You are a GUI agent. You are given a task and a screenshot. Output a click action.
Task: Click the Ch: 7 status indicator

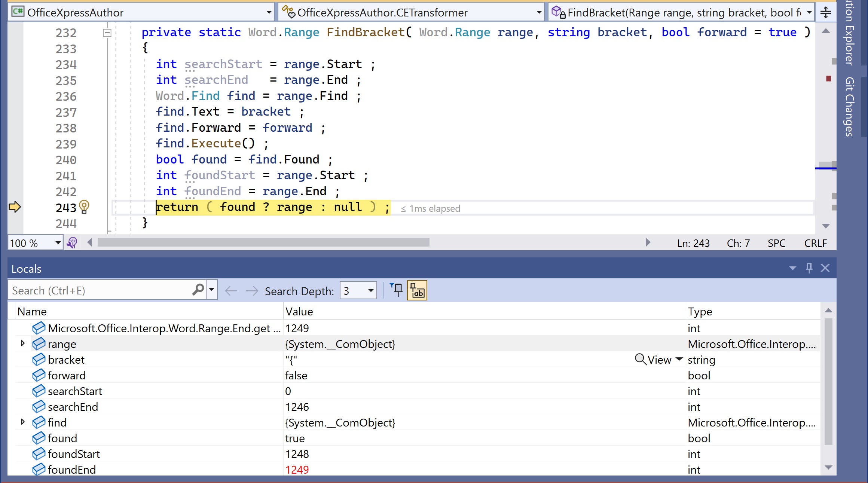[x=738, y=243]
